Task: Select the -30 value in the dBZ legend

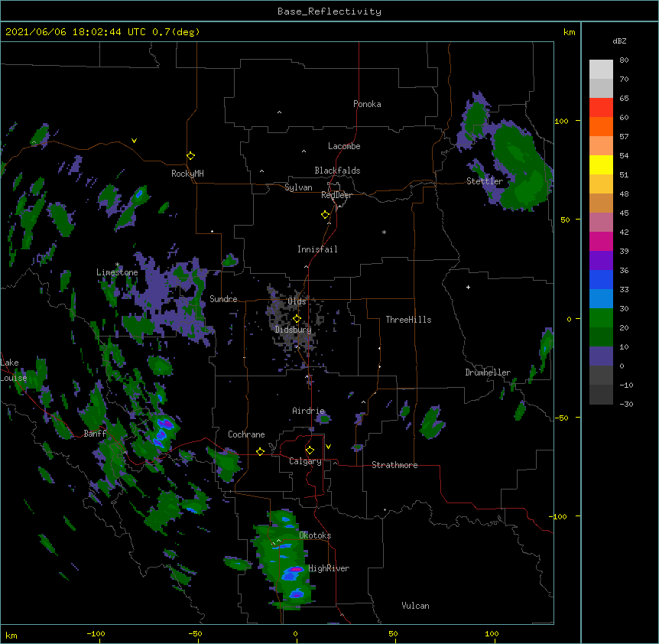Action: tap(626, 404)
